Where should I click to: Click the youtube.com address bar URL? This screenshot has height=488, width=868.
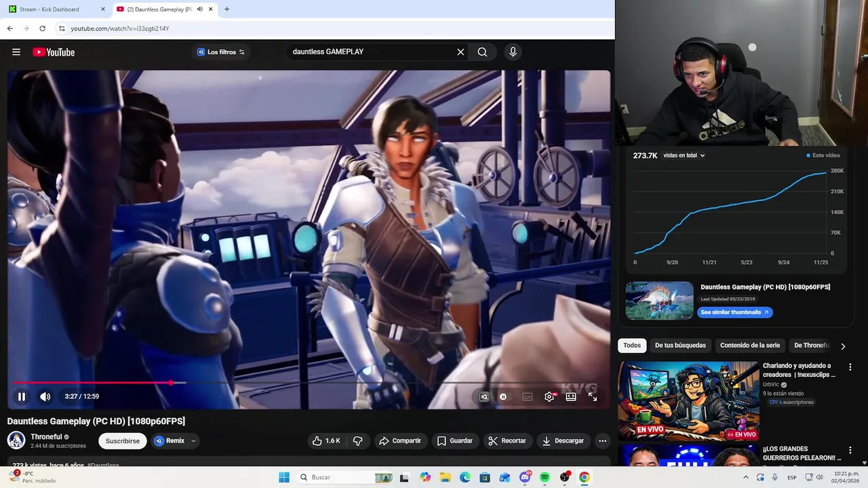pyautogui.click(x=120, y=28)
